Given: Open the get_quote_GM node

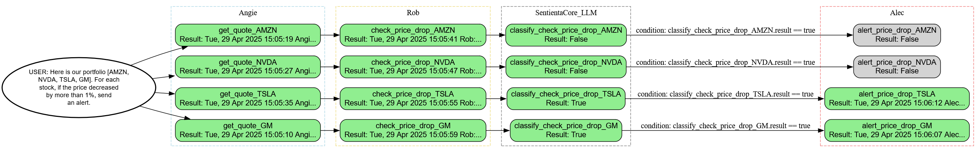Looking at the screenshot, I should (x=248, y=130).
